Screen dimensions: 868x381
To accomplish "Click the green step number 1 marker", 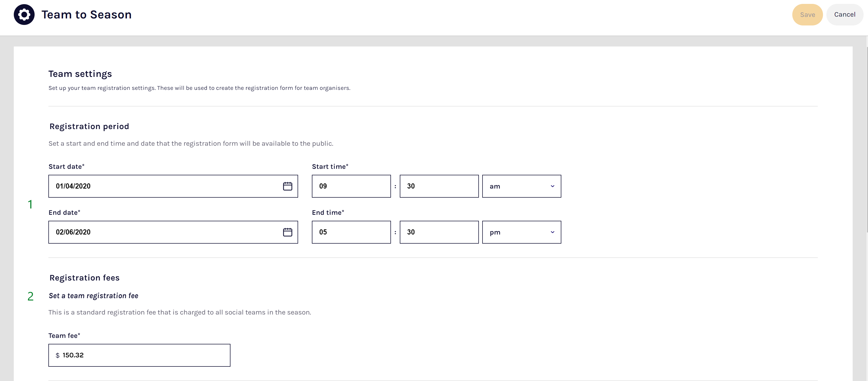I will (30, 204).
